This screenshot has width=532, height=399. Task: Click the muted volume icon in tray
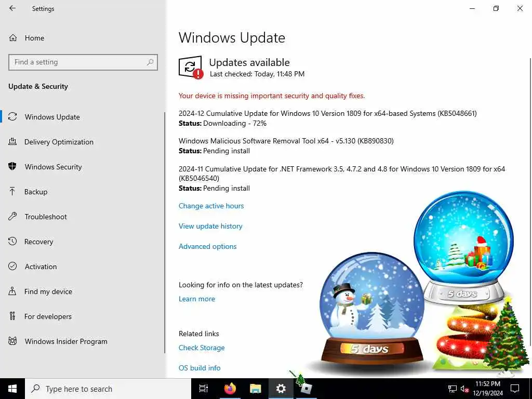coord(464,389)
